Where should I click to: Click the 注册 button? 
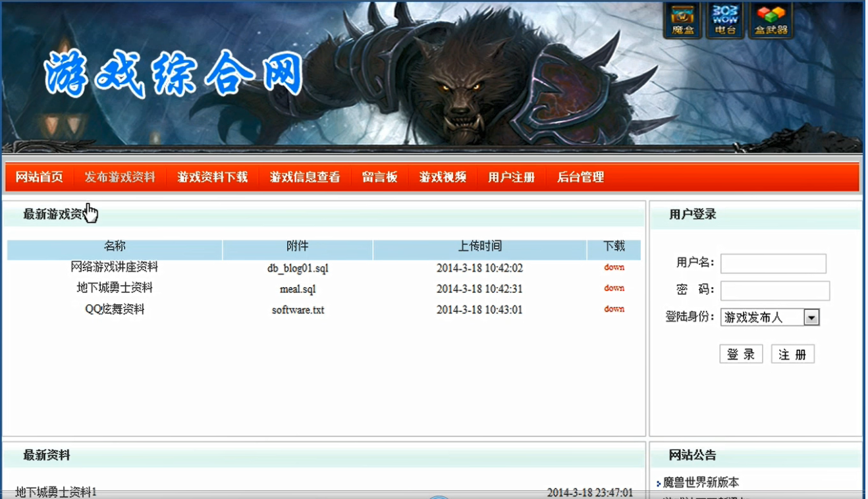[x=793, y=354]
